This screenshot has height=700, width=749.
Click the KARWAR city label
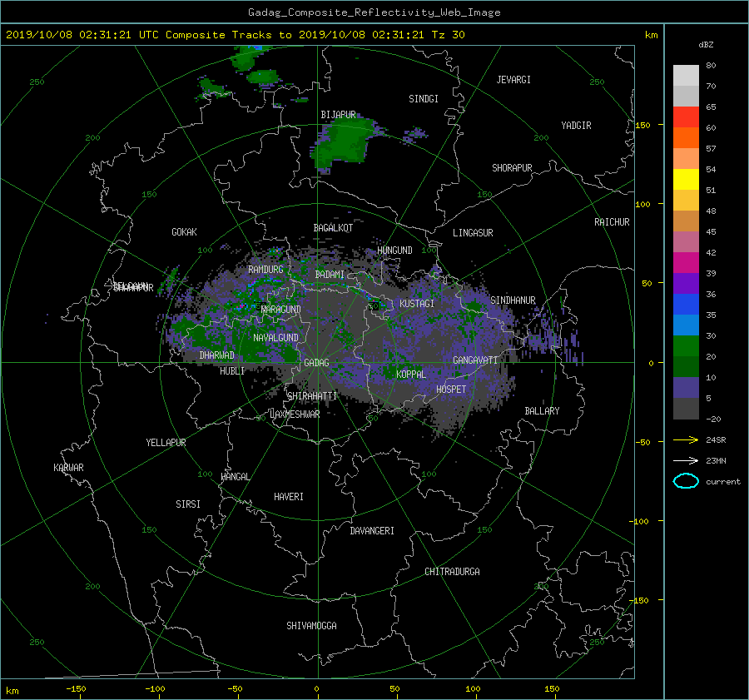(x=68, y=468)
